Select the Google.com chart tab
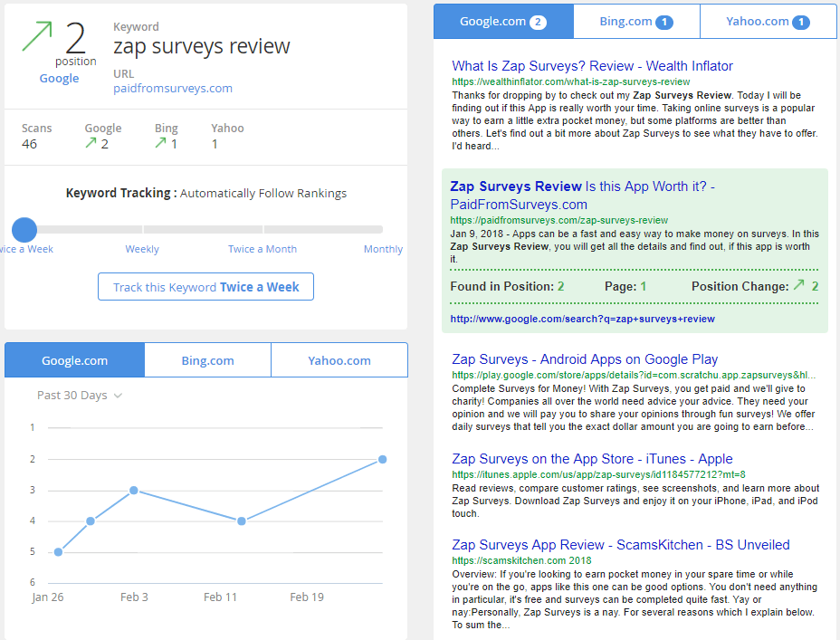Screen dimensions: 840x640 pos(74,360)
